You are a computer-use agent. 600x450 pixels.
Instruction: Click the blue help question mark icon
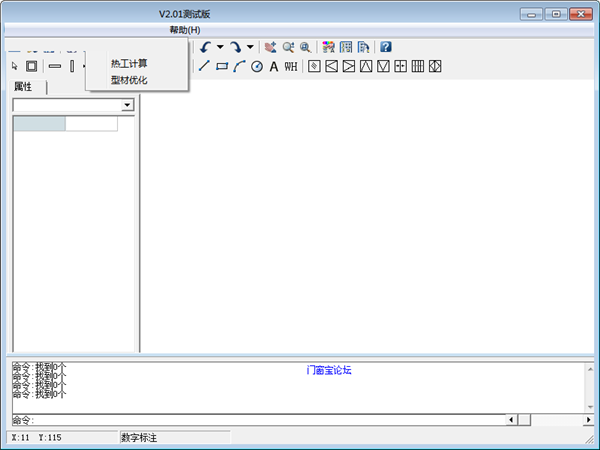click(385, 47)
